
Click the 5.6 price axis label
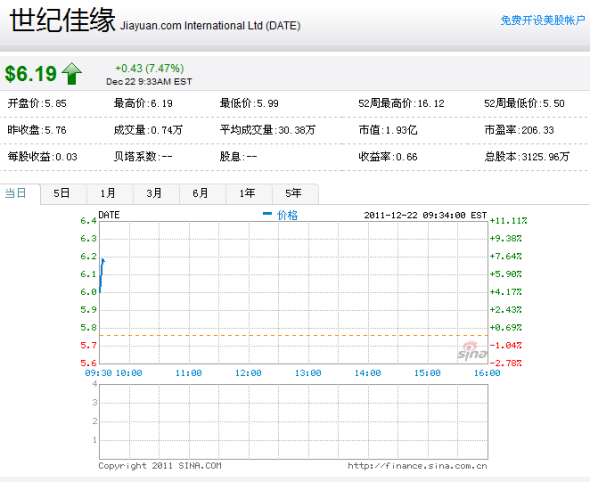click(89, 363)
